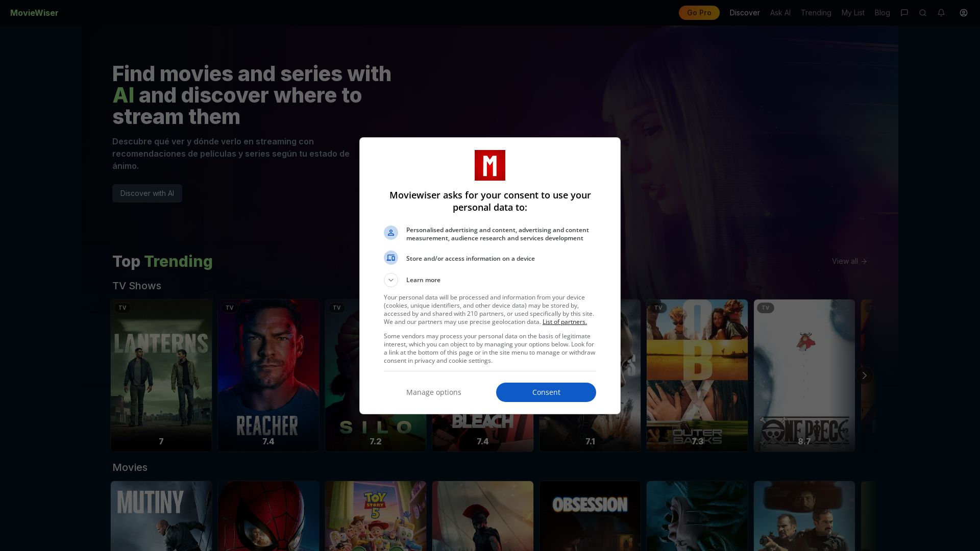Click the Movies section label

click(130, 467)
